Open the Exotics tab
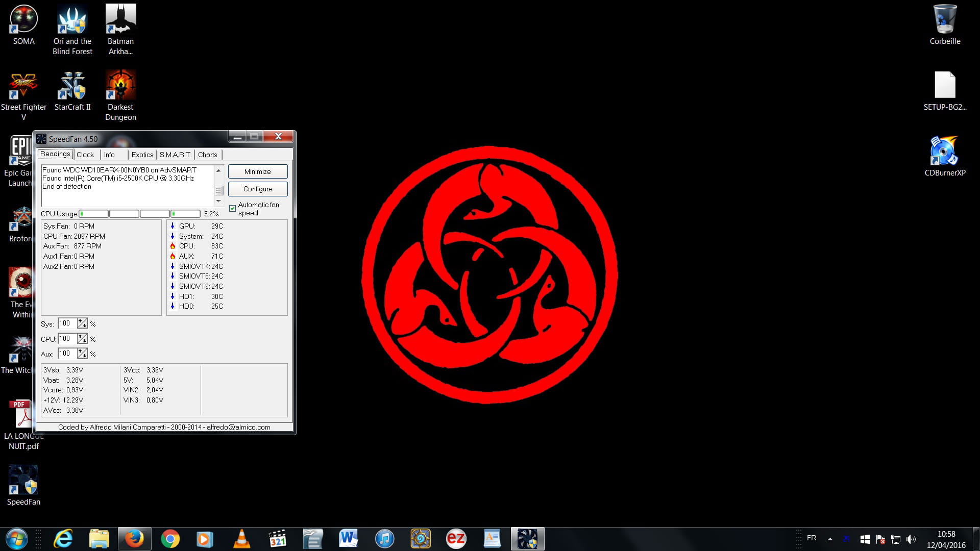Screen dimensions: 980x551 [x=142, y=155]
